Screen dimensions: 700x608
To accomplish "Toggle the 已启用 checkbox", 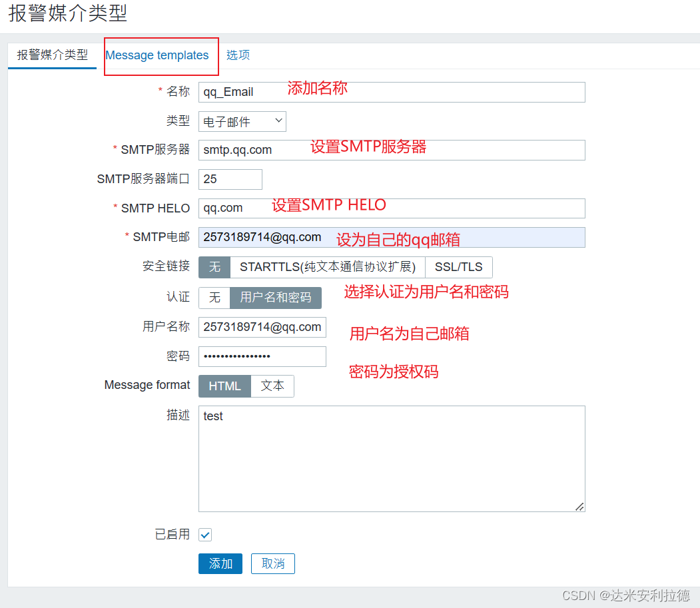I will 205,535.
